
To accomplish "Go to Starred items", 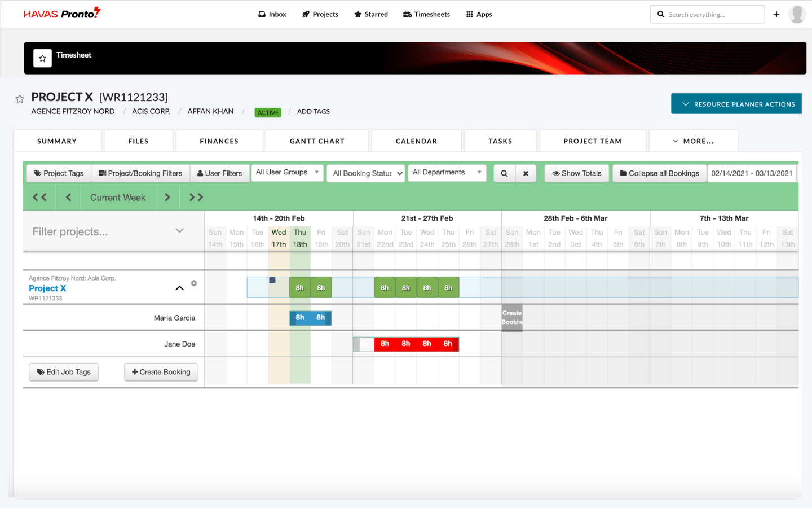I will (x=371, y=14).
